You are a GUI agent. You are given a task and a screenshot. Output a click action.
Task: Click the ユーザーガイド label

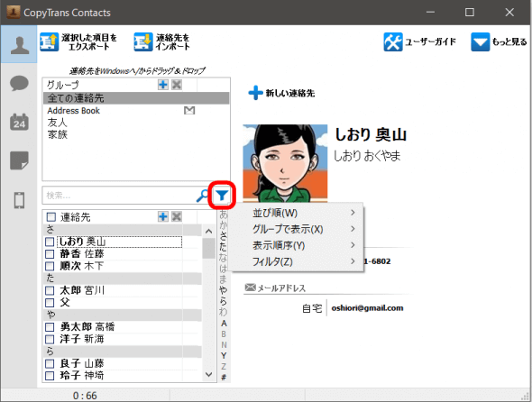[430, 41]
